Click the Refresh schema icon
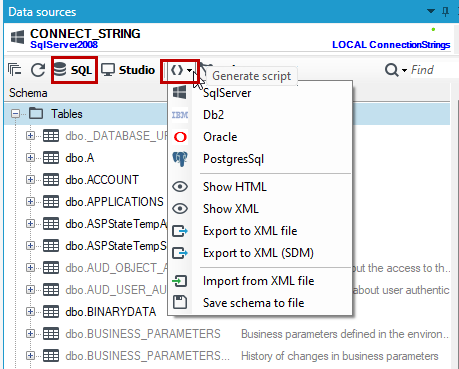Image resolution: width=459 pixels, height=369 pixels. [x=38, y=70]
